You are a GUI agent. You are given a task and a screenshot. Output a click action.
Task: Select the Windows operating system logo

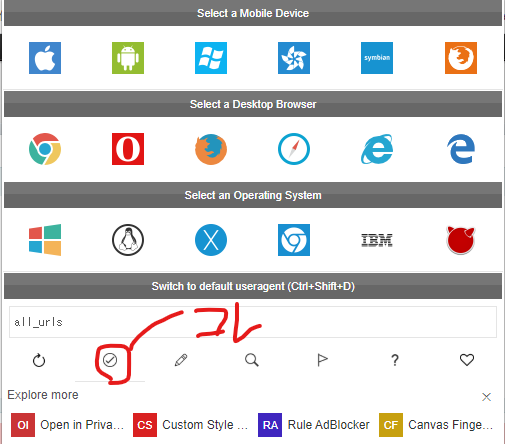click(45, 240)
